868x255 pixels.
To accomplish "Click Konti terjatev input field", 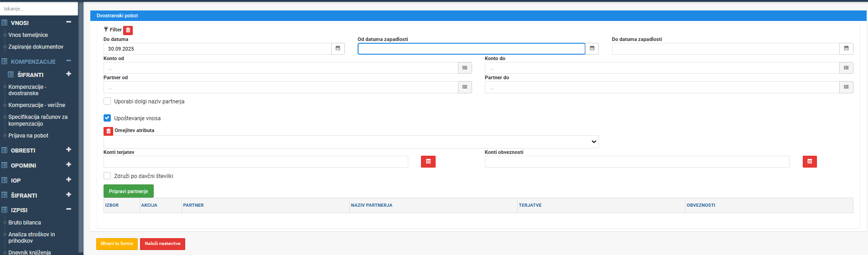I will (256, 162).
